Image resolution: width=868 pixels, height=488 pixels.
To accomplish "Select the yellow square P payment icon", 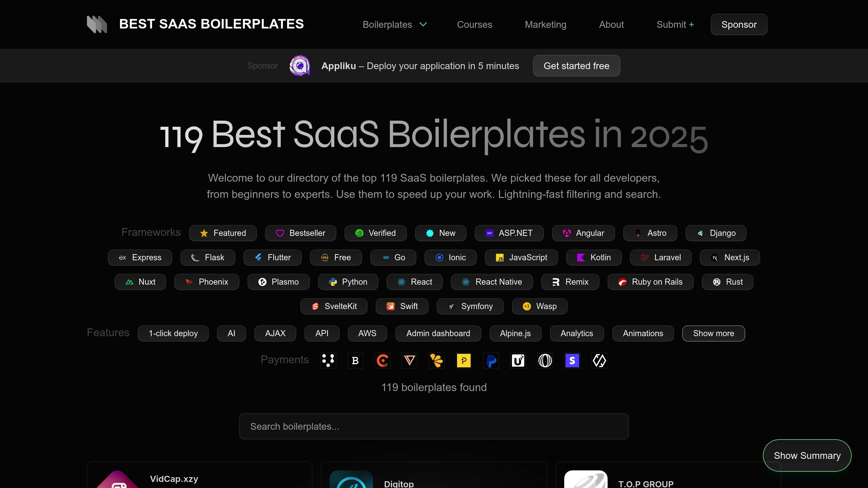I will (464, 361).
